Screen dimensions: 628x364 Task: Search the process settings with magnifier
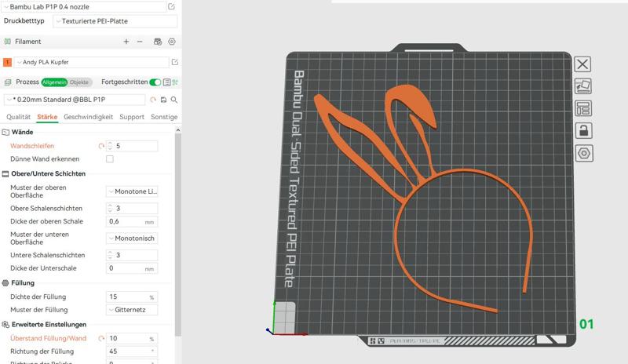[x=174, y=100]
